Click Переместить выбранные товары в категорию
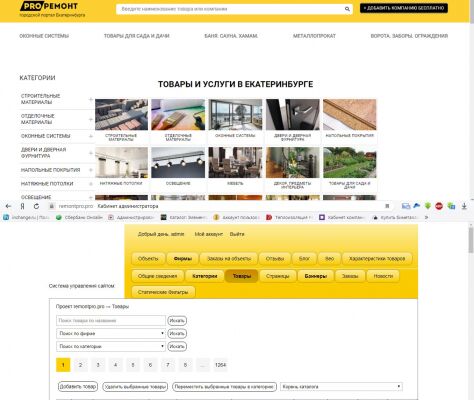 point(224,387)
